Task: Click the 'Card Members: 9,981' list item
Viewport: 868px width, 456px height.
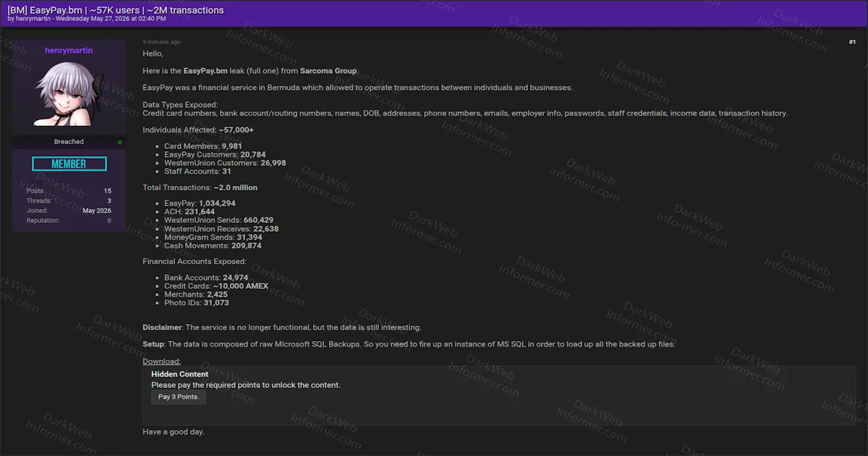Action: [x=203, y=146]
